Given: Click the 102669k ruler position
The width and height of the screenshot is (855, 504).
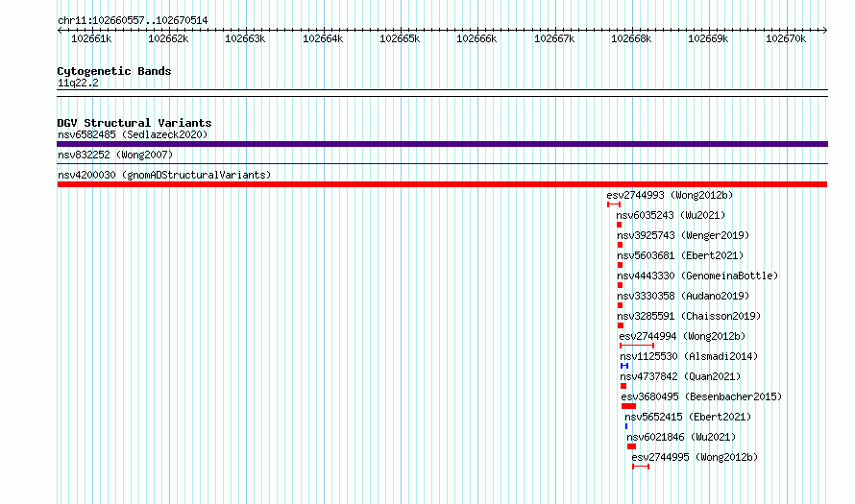Looking at the screenshot, I should pyautogui.click(x=708, y=38).
